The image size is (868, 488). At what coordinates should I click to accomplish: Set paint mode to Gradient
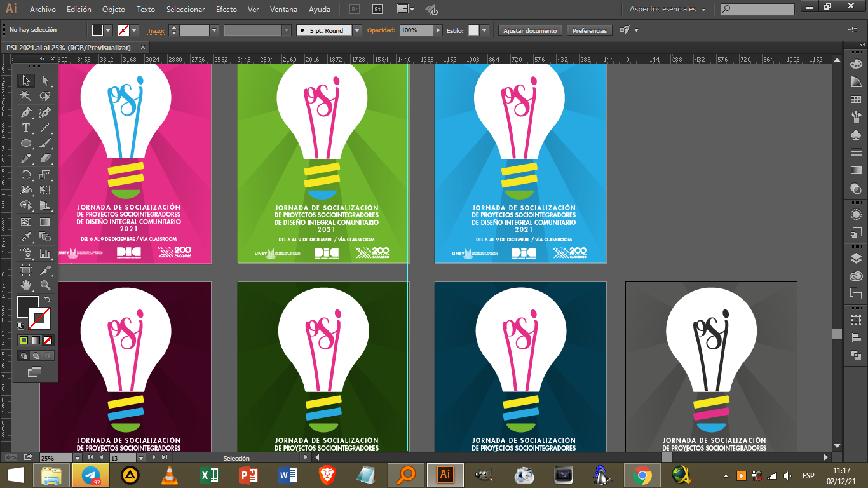(36, 341)
